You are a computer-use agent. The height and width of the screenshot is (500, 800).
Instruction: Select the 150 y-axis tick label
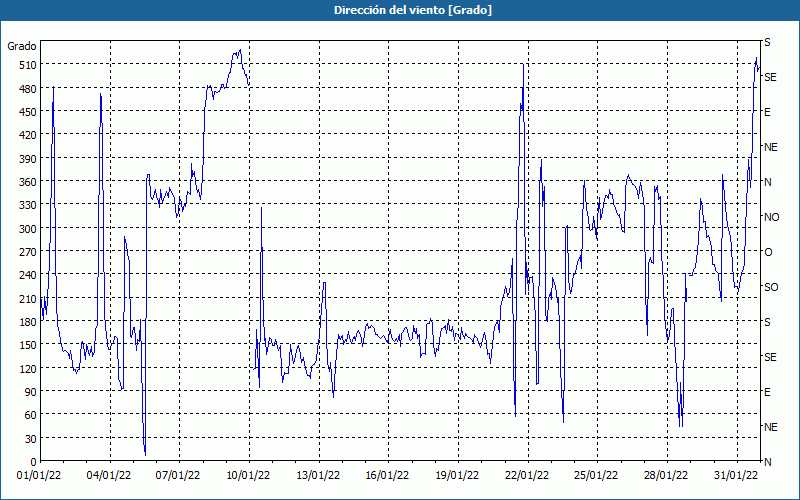pyautogui.click(x=28, y=345)
